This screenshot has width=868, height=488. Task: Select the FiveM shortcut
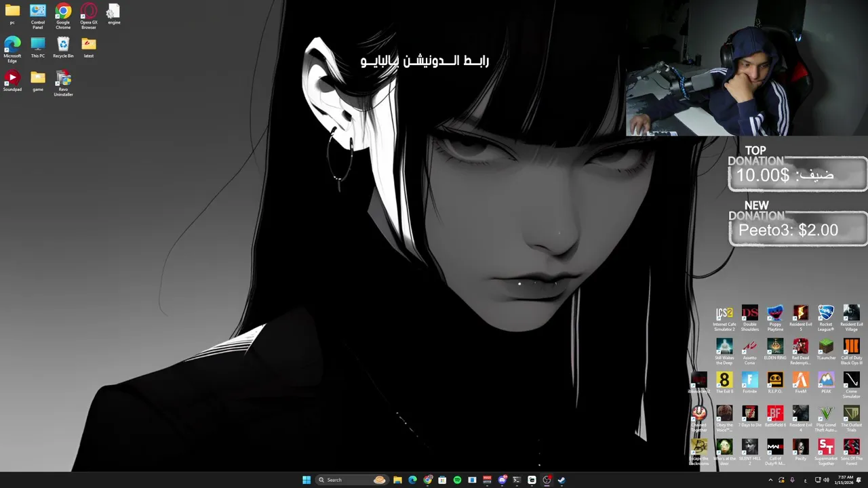coord(801,384)
